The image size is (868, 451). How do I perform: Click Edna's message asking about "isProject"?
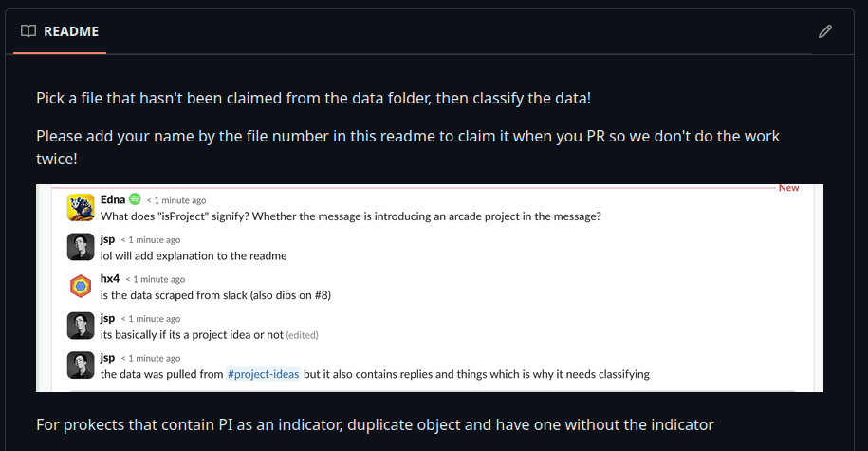pos(350,216)
